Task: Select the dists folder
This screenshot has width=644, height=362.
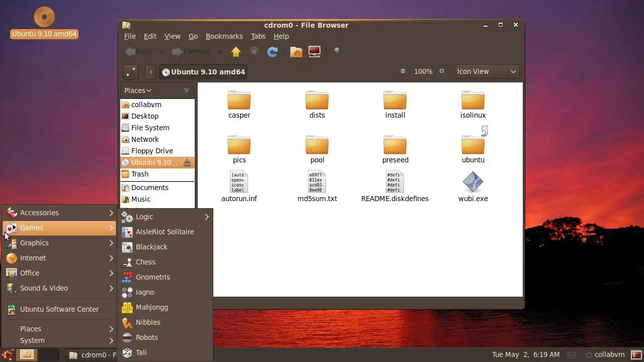Action: point(317,105)
